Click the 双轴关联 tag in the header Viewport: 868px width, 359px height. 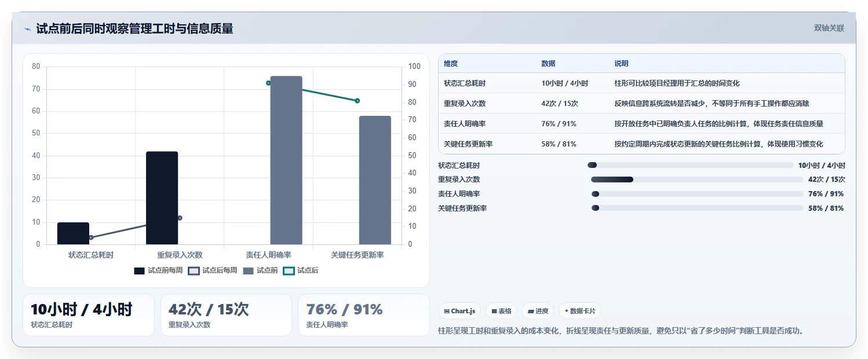[829, 28]
